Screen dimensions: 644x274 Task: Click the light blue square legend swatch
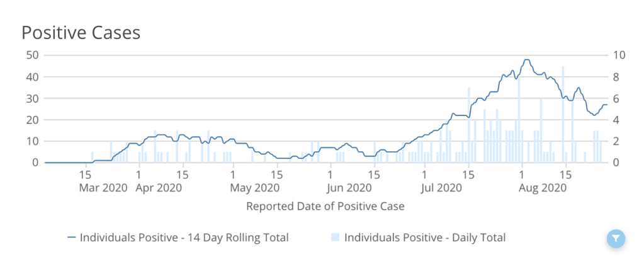tap(335, 237)
